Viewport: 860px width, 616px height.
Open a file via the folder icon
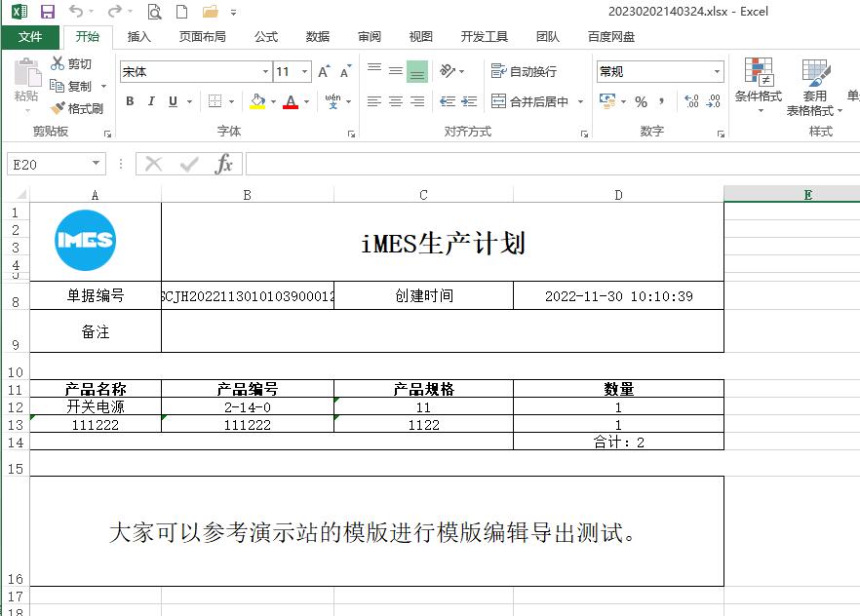tap(210, 12)
